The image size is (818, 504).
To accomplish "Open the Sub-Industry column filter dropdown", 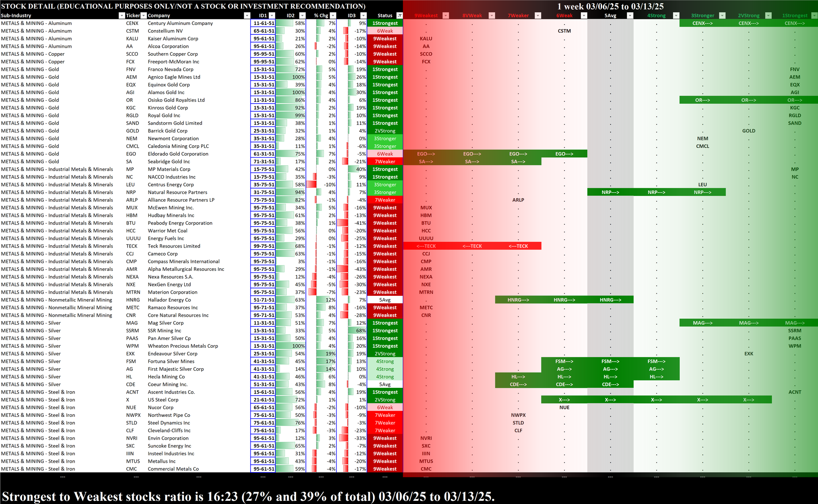I will coord(121,16).
